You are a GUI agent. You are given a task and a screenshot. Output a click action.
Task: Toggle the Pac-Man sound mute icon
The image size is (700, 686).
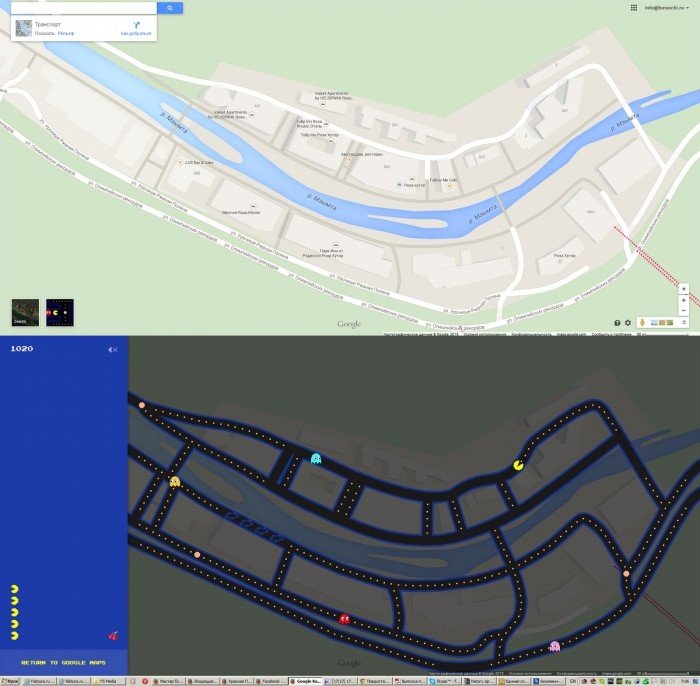tap(113, 350)
